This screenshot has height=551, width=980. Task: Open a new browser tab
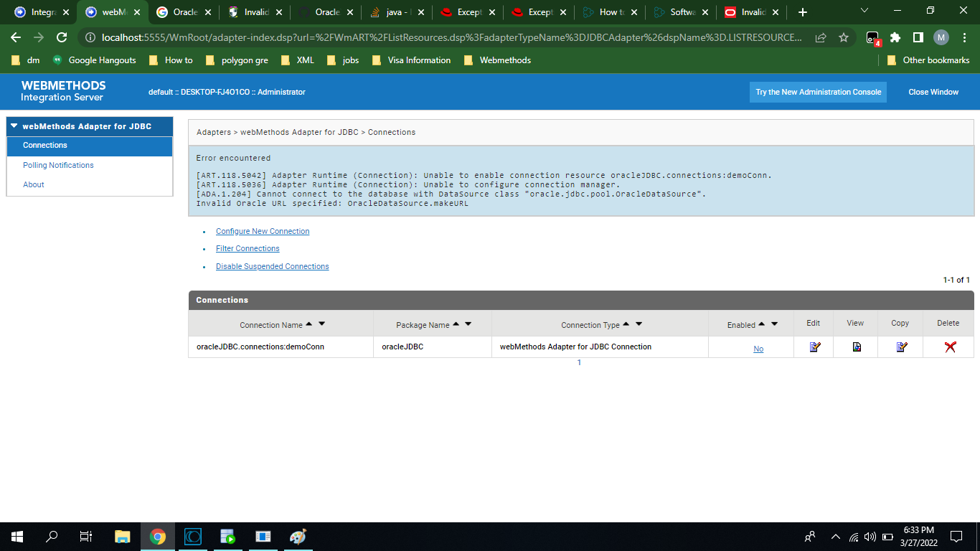803,12
